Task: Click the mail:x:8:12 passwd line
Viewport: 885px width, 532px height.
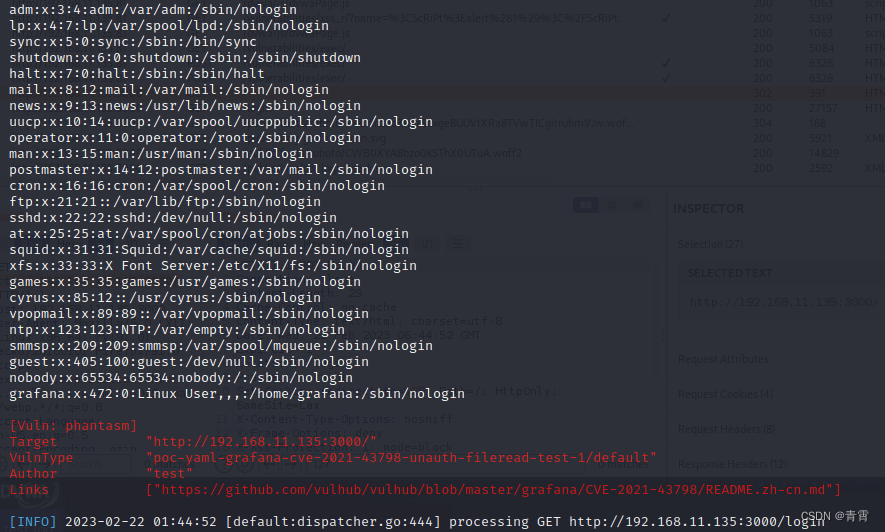Action: tap(169, 90)
